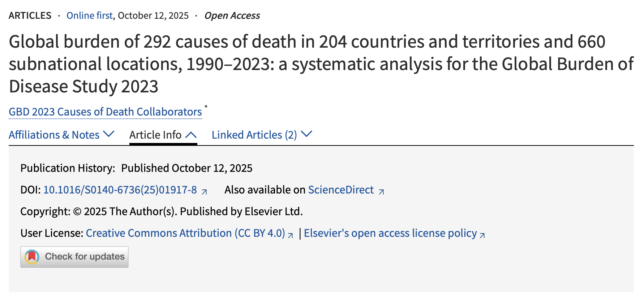This screenshot has height=296, width=644.
Task: Expand Linked Articles chevron
Action: click(x=306, y=134)
